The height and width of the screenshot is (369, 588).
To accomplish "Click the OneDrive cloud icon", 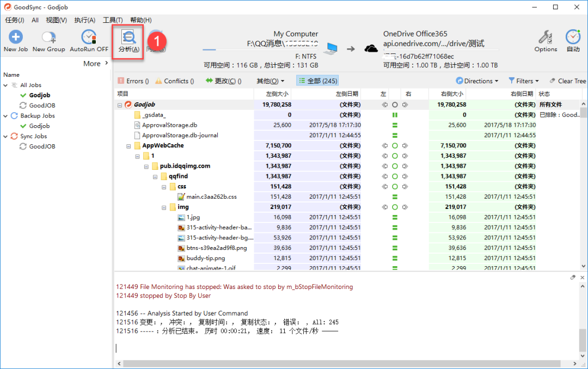I will pyautogui.click(x=371, y=48).
